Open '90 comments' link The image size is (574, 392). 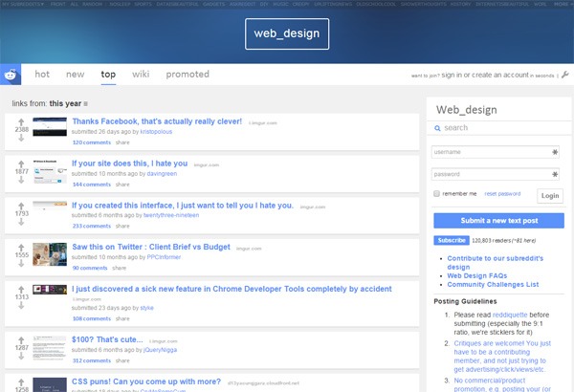(x=90, y=268)
